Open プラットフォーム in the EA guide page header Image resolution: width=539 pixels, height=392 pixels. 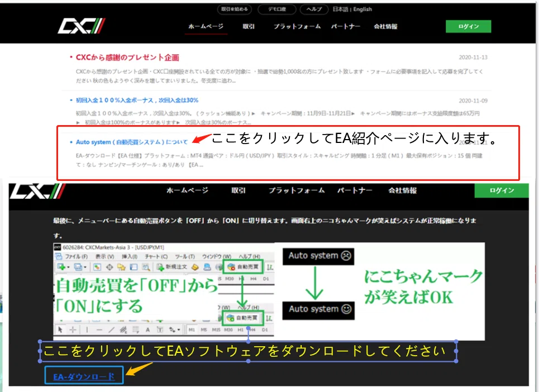point(297,190)
